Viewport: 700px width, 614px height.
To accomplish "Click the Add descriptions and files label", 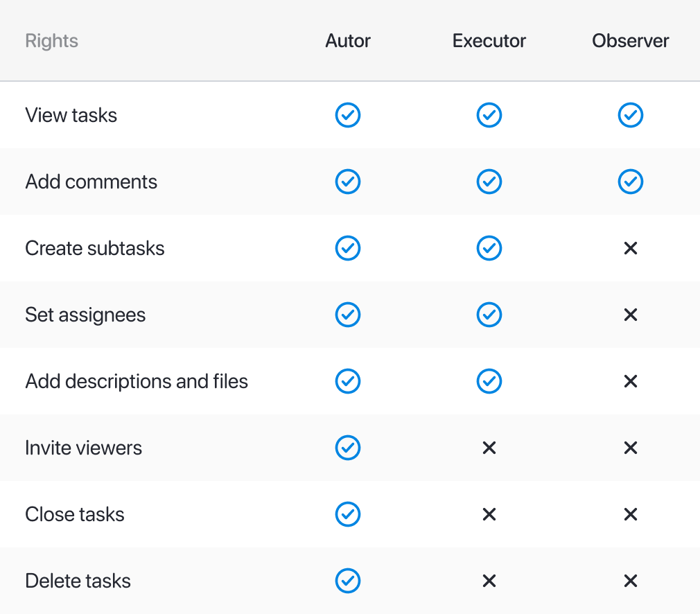I will click(137, 381).
